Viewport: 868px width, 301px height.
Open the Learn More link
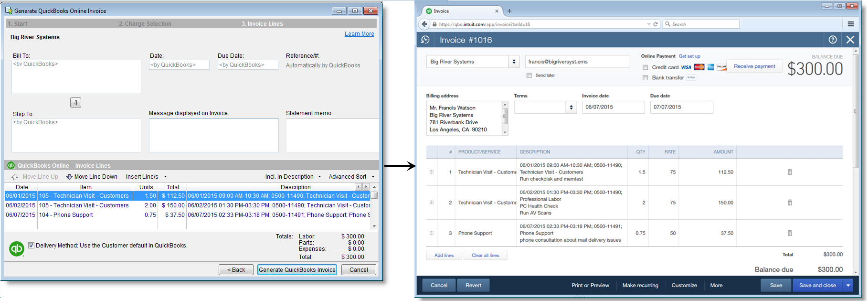tap(359, 34)
